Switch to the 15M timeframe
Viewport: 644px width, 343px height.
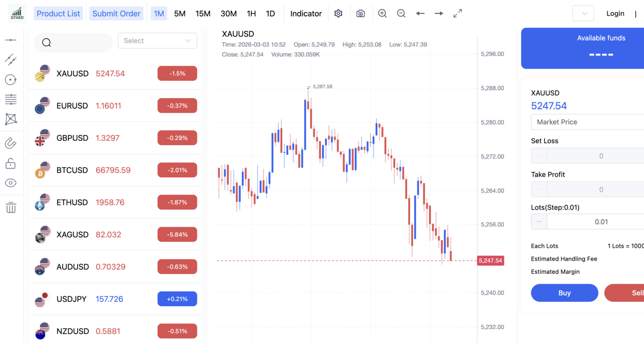pos(203,13)
